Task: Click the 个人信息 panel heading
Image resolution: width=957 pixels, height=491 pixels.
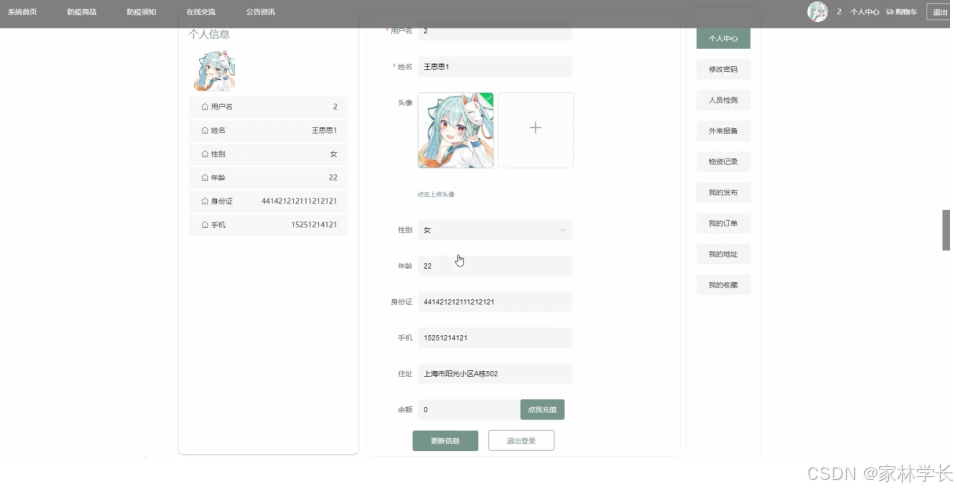Action: click(209, 34)
